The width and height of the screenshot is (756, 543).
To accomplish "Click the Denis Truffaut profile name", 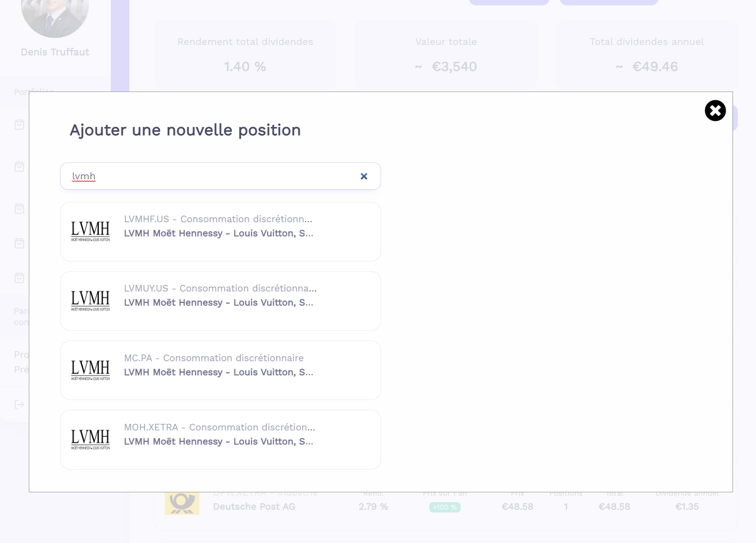I will click(55, 52).
